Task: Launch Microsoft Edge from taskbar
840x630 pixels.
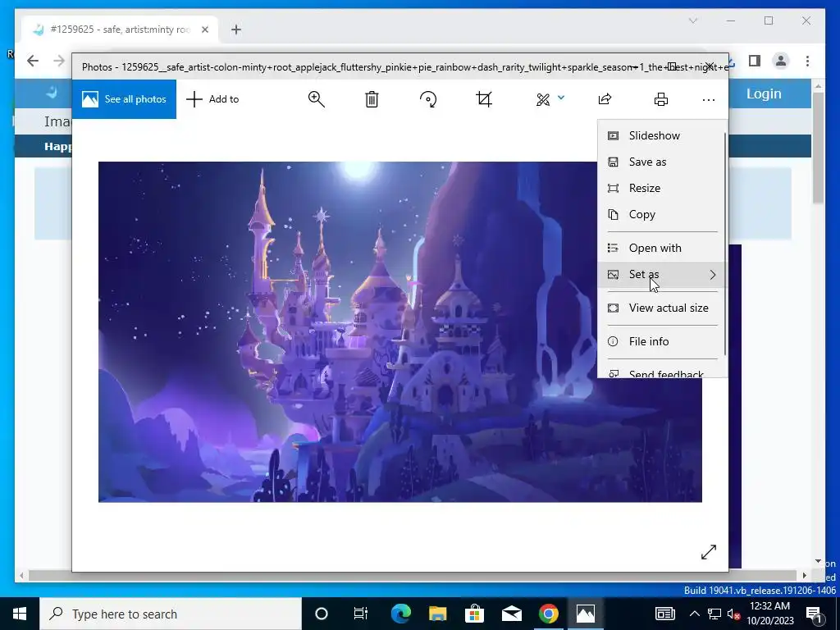Action: point(400,614)
